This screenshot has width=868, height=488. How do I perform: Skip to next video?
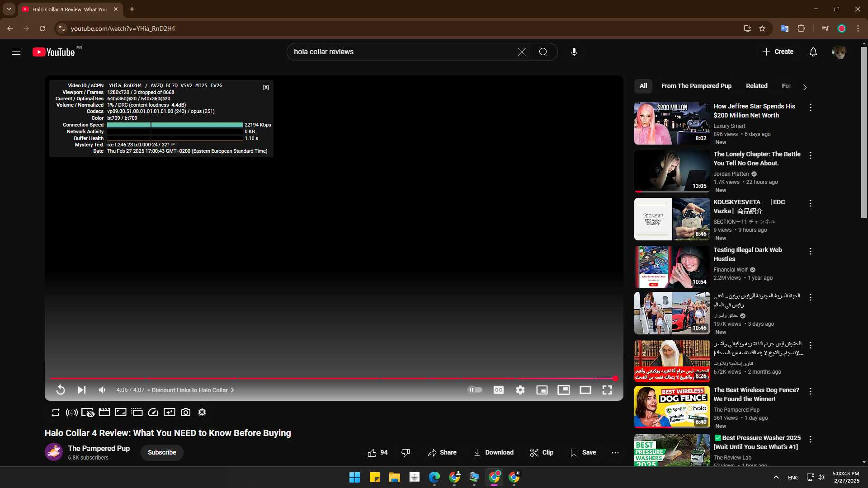click(81, 390)
